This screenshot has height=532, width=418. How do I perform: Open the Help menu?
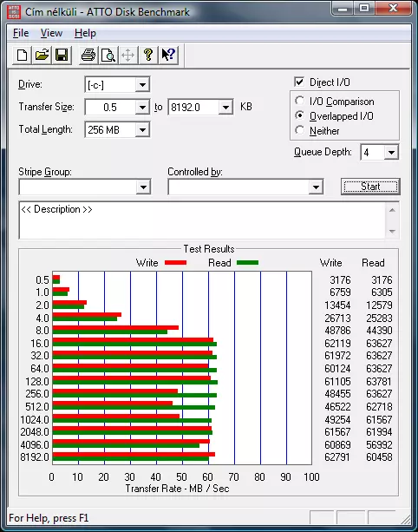(85, 33)
